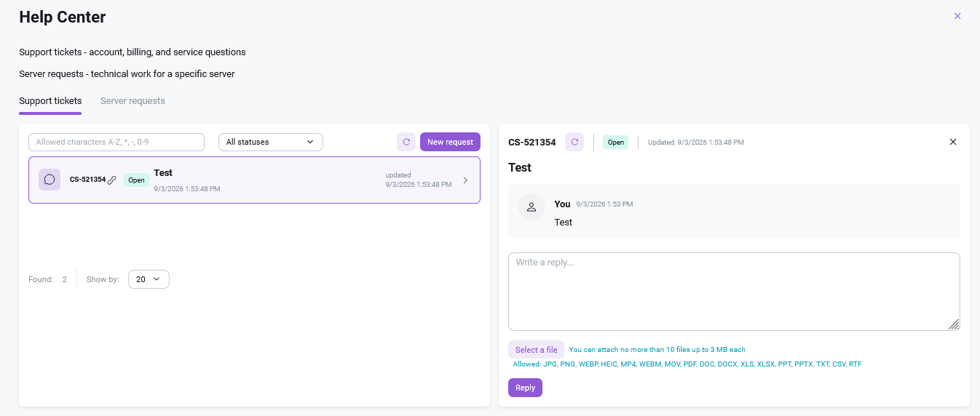Select the Support tickets tab
This screenshot has width=980, height=416.
[50, 101]
